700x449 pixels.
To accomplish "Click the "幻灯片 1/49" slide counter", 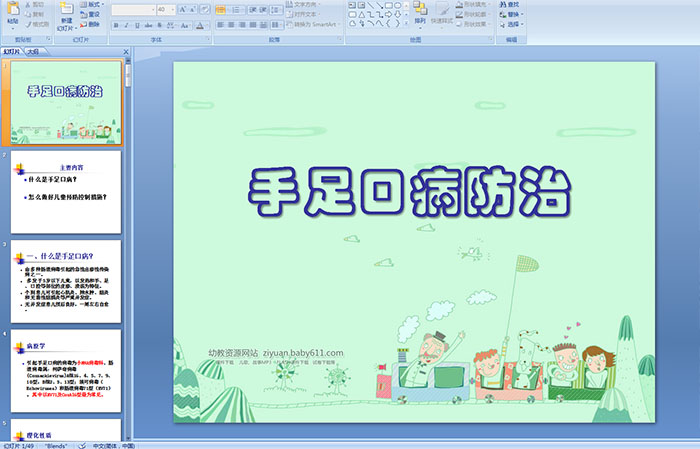I will click(19, 446).
